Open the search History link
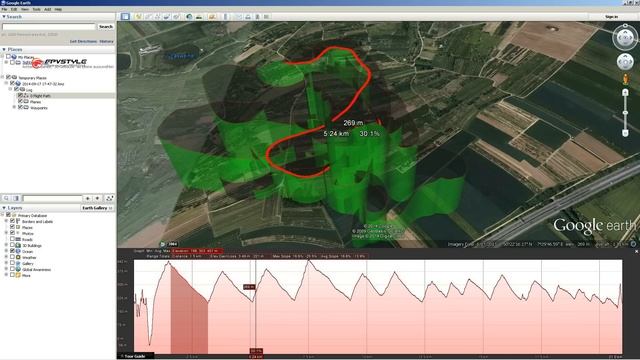Viewport: 640px width, 360px height. [x=107, y=41]
